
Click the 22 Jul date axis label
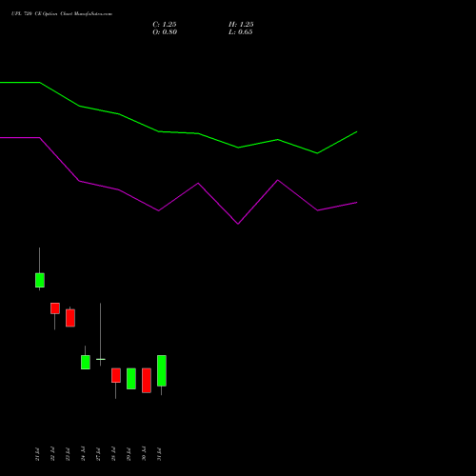point(52,454)
